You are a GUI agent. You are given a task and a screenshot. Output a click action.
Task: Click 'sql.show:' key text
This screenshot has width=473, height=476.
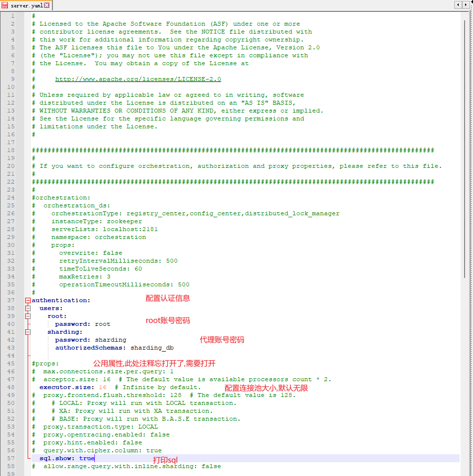click(x=57, y=458)
